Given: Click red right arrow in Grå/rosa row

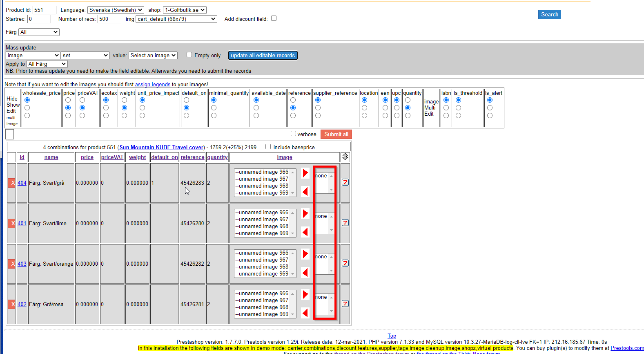Looking at the screenshot, I should tap(305, 294).
